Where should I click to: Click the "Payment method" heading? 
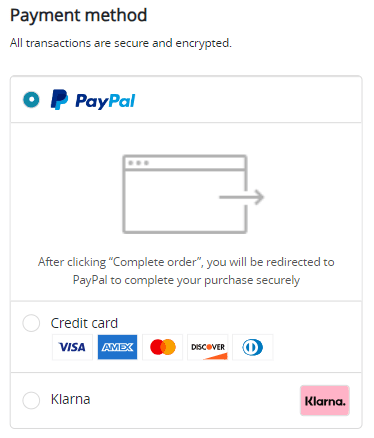[x=79, y=15]
